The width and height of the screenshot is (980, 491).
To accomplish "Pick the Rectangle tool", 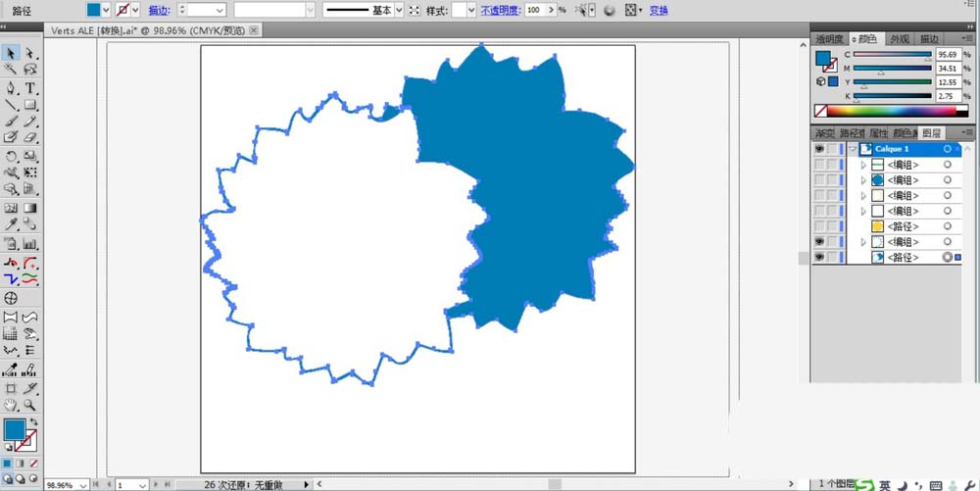I will (x=29, y=104).
